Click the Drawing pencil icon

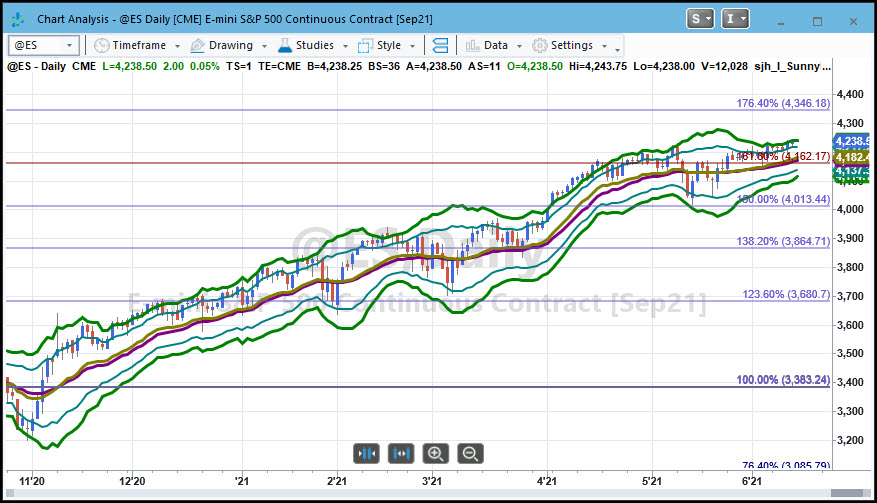(197, 45)
